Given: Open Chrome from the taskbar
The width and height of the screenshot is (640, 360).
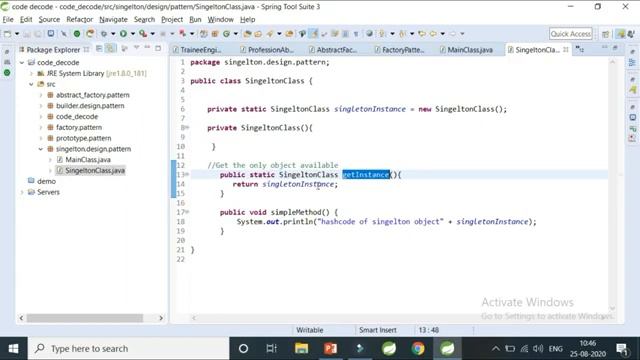Looking at the screenshot, I should click(x=418, y=349).
